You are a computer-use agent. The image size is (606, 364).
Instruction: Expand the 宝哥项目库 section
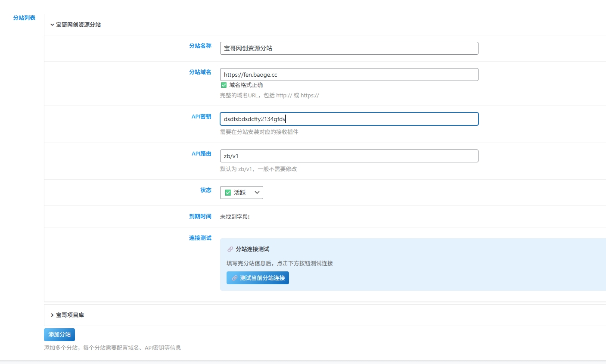point(52,315)
